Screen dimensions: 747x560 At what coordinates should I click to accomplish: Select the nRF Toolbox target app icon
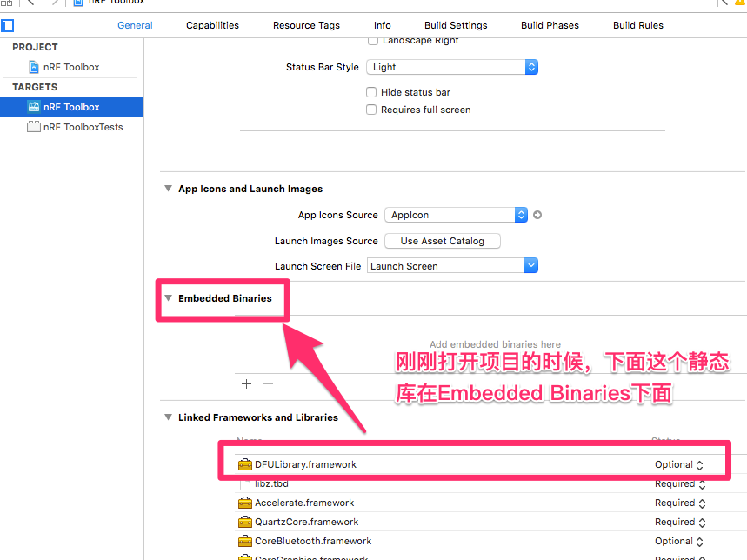[x=33, y=107]
